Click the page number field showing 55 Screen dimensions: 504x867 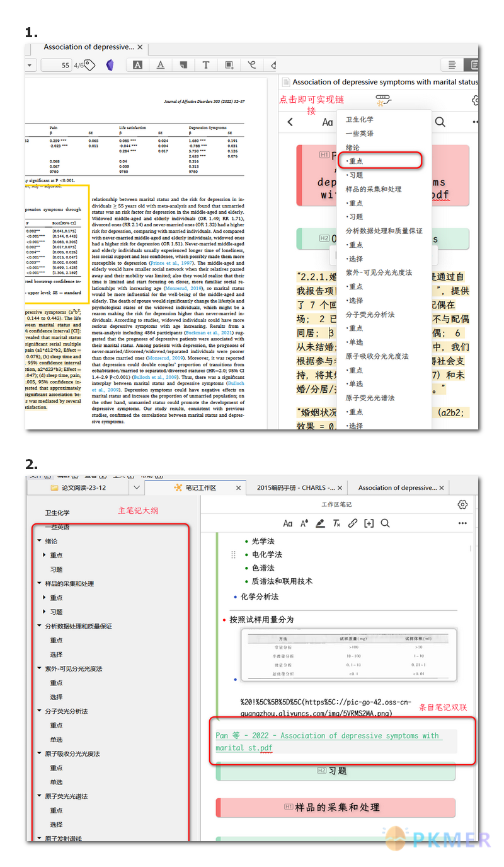click(x=57, y=65)
